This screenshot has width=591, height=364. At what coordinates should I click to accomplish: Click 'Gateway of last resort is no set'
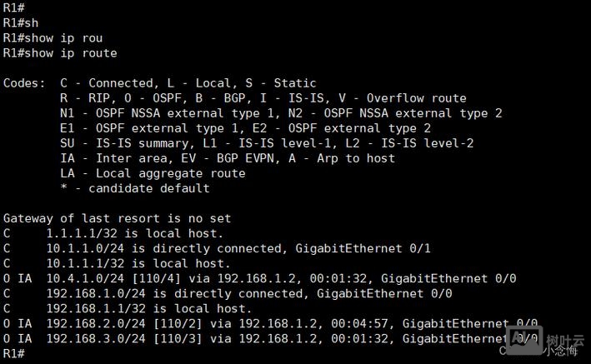coord(117,218)
